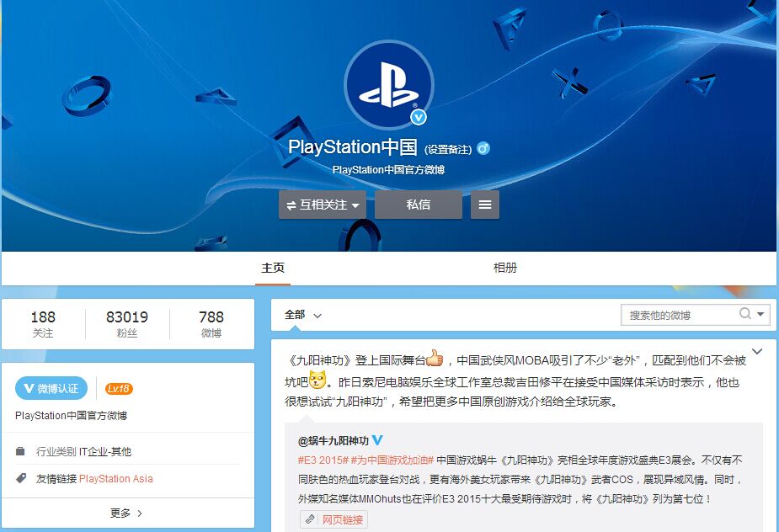Screen dimensions: 779x532
Task: Click the PlayStation中国 profile name
Action: [x=353, y=147]
